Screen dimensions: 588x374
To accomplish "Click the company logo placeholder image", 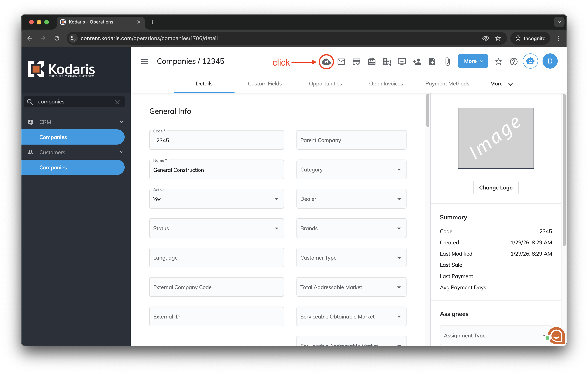I will point(495,138).
